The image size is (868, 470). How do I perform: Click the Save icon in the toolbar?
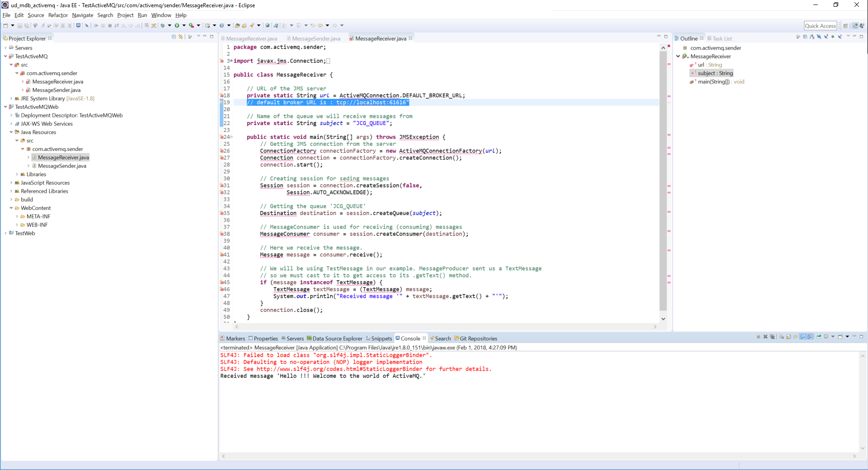coord(19,25)
